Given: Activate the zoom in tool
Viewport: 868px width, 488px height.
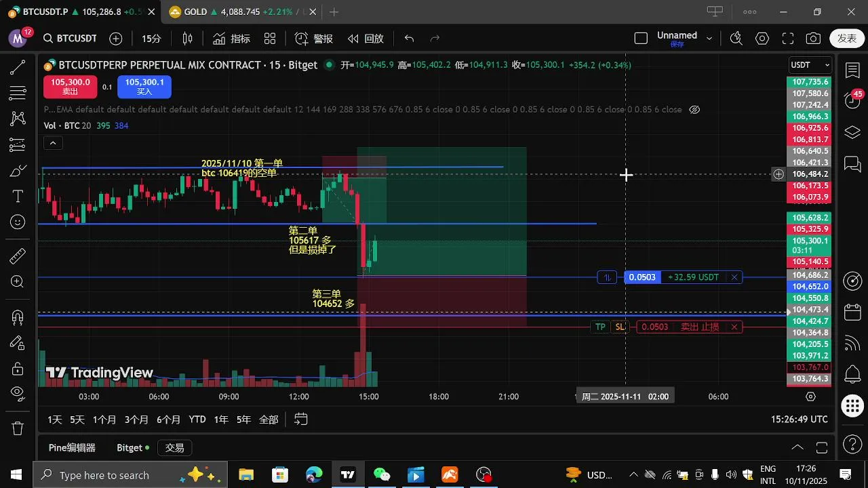Looking at the screenshot, I should click(18, 282).
